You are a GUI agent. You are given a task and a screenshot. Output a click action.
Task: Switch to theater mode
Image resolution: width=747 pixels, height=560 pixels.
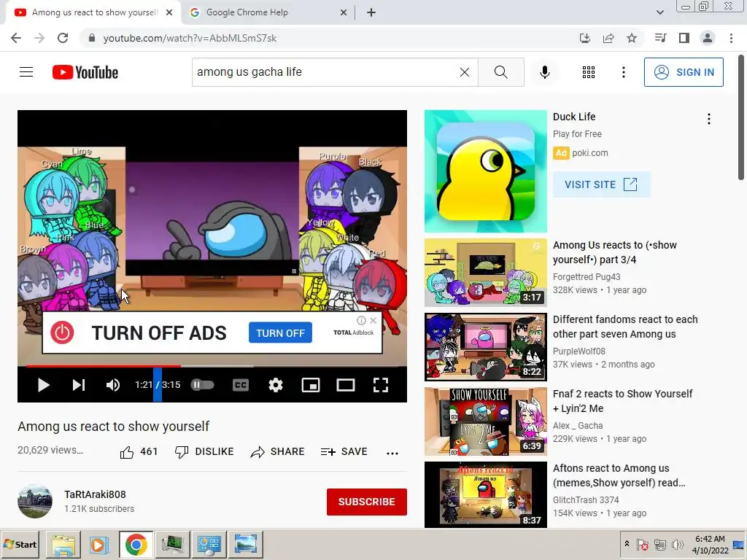pos(345,385)
